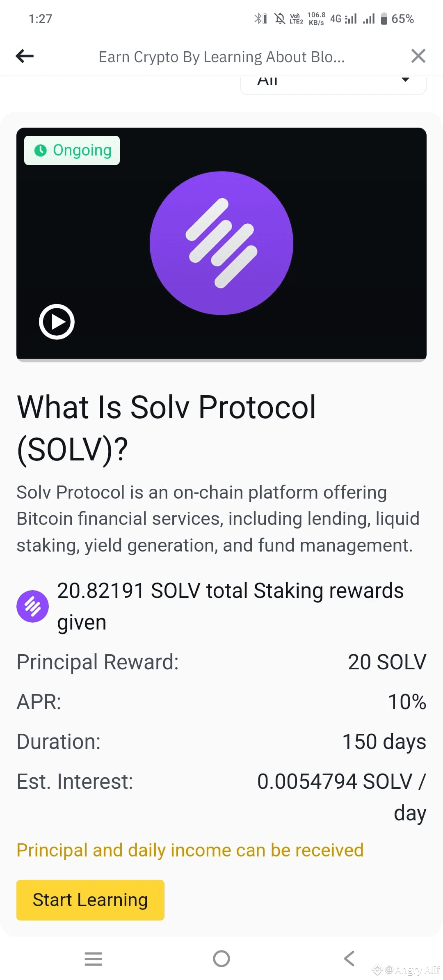The width and height of the screenshot is (443, 980).
Task: Tap the small SOLV coin icon beside rewards
Action: coord(33,606)
